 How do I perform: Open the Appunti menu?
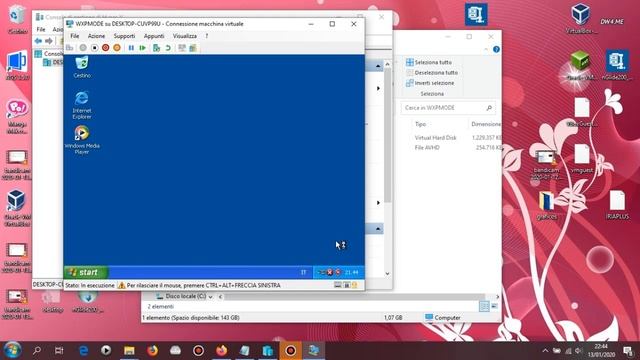tap(154, 36)
